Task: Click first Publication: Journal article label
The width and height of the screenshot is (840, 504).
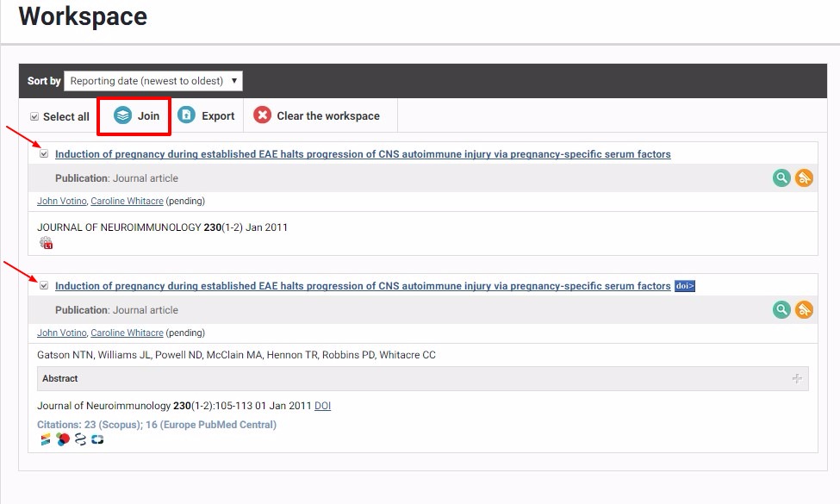Action: point(117,178)
